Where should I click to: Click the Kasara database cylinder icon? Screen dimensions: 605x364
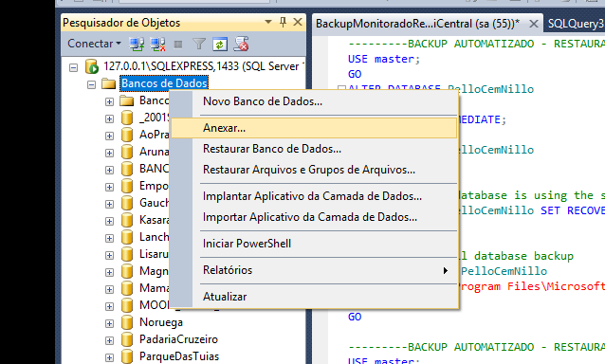point(127,220)
